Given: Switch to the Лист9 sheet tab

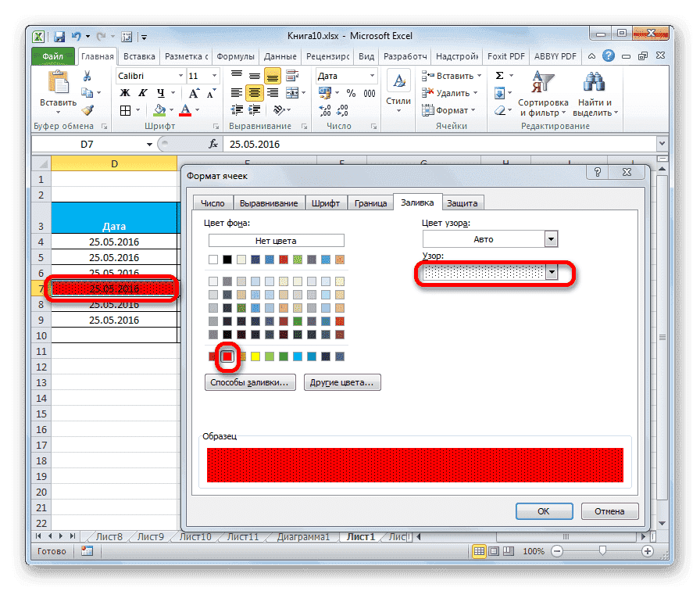Looking at the screenshot, I should pyautogui.click(x=150, y=536).
